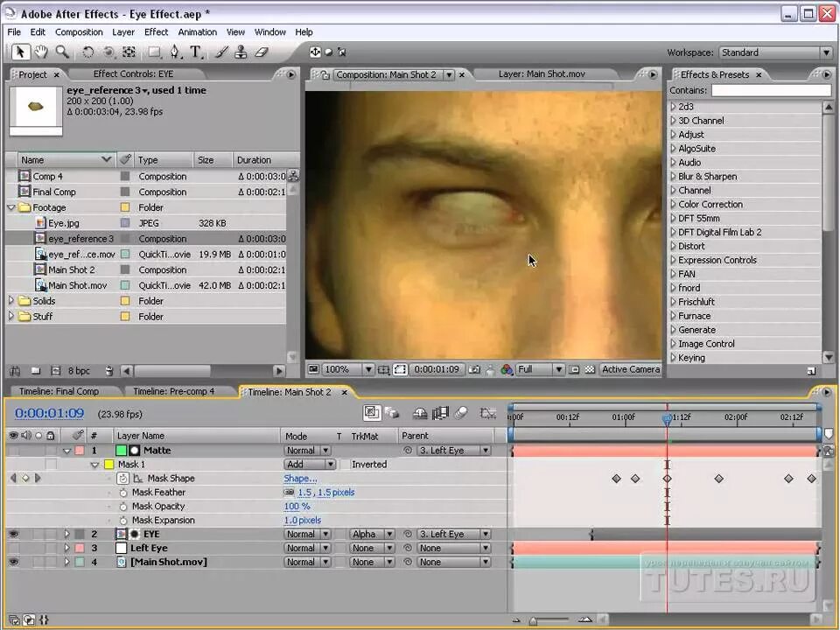This screenshot has width=840, height=630.
Task: Activate the Zoom tool
Action: (61, 52)
